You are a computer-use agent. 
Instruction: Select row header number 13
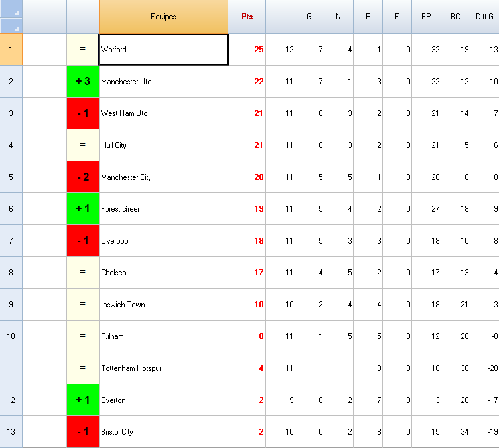(x=11, y=432)
